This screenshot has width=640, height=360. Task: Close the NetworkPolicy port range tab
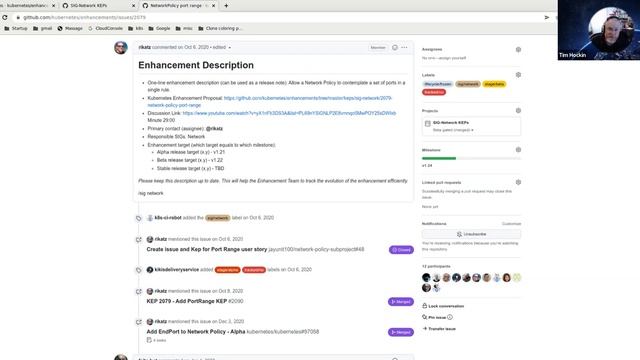pyautogui.click(x=213, y=6)
